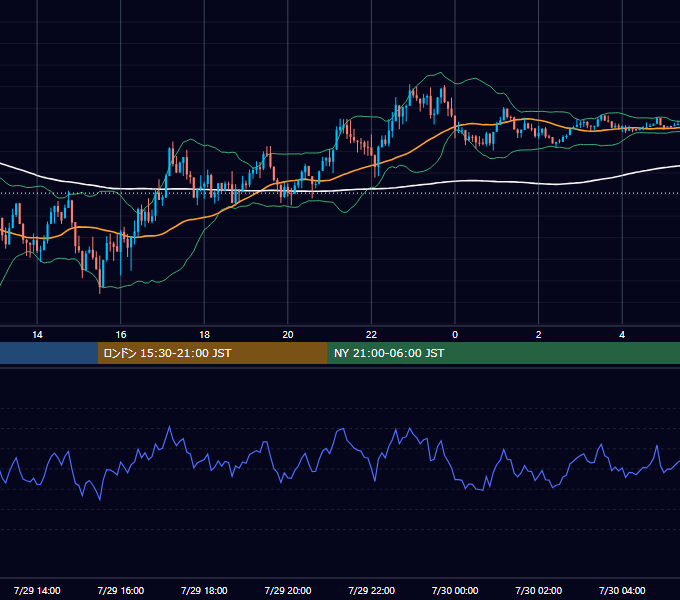Click the 7/30 02:00 timestamp label
Screen dimensions: 680x600
pos(539,590)
